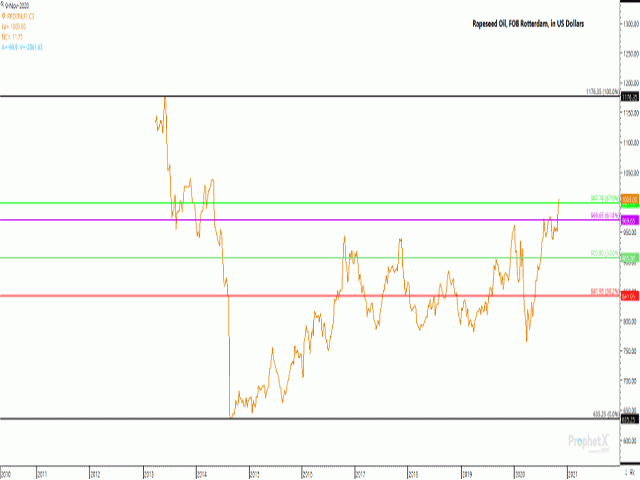The width and height of the screenshot is (640, 480).
Task: Click the 2021 year label on time axis
Action: click(x=573, y=475)
